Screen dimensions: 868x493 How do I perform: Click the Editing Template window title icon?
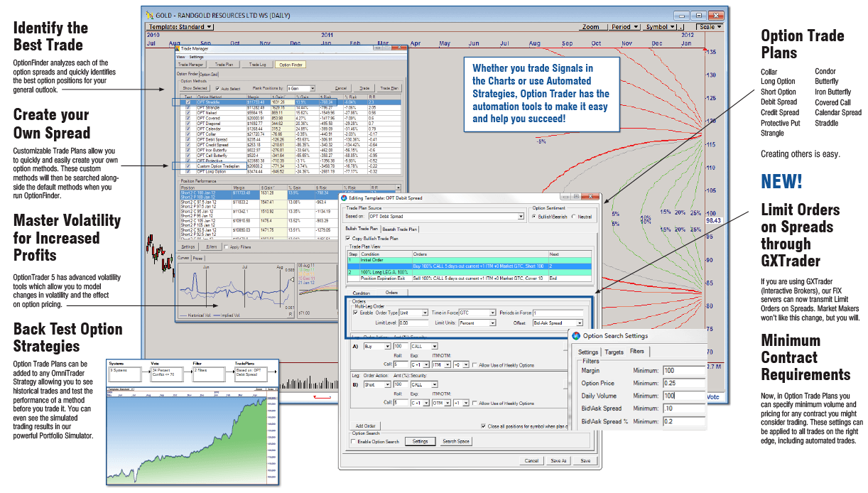click(344, 197)
